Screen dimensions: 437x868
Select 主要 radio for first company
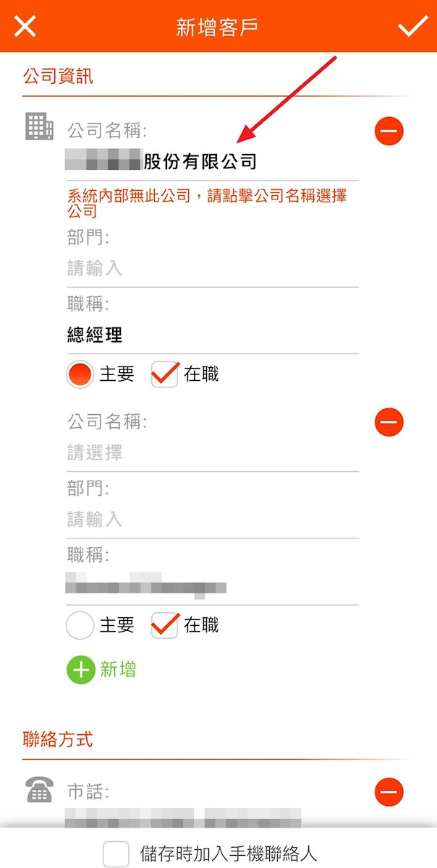(x=80, y=374)
